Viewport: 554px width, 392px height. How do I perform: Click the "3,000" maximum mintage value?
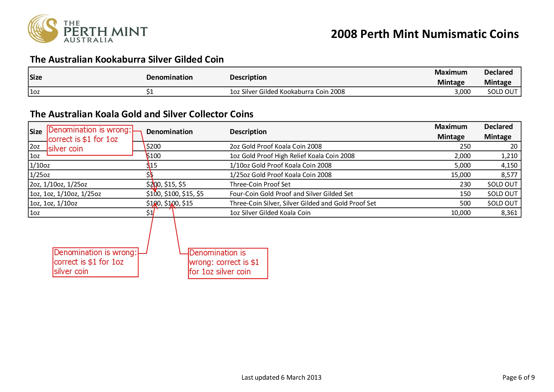click(x=462, y=92)
